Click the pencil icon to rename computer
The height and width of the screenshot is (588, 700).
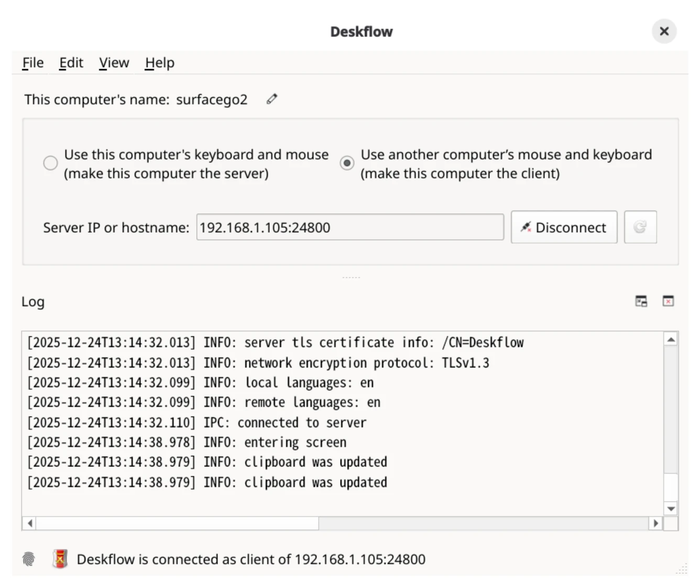[x=271, y=99]
